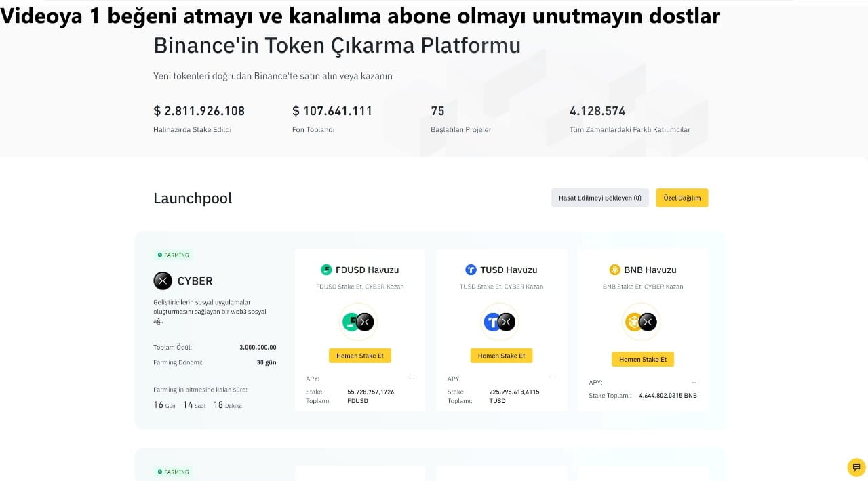Image resolution: width=868 pixels, height=481 pixels.
Task: Open the FDUSD Havuzu pool title
Action: tap(368, 270)
